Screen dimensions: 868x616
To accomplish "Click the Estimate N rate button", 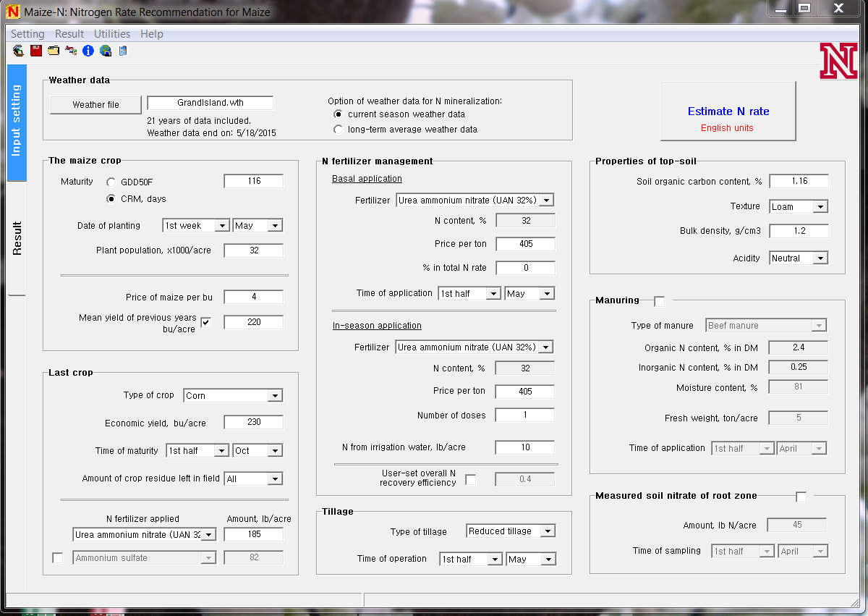I will (728, 111).
